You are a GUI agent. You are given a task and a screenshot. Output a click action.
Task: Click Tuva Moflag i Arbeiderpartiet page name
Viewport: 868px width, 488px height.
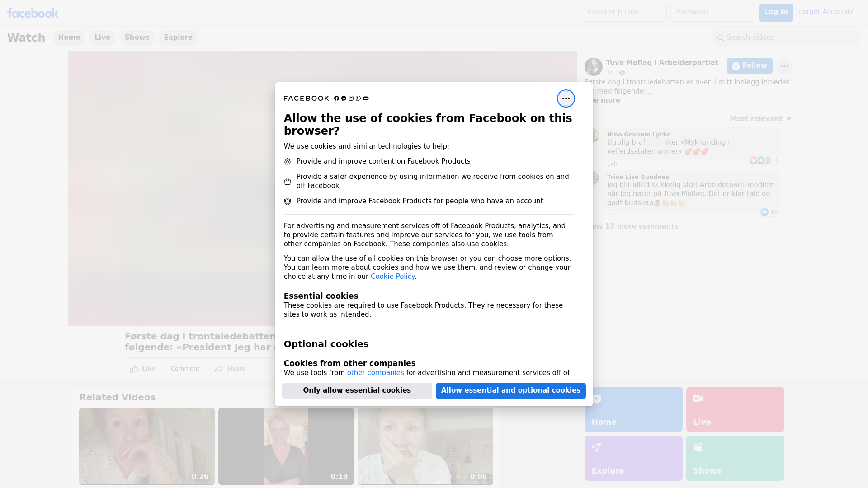coord(662,63)
